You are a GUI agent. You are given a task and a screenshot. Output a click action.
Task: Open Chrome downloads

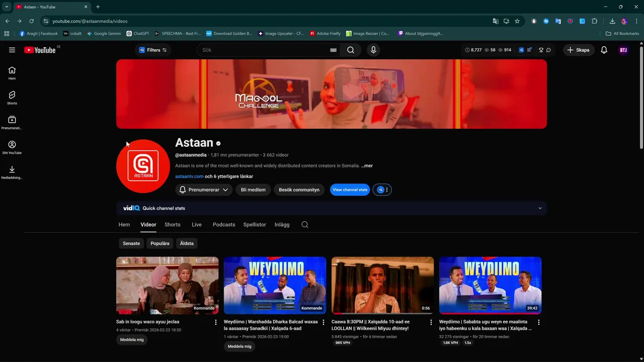612,21
